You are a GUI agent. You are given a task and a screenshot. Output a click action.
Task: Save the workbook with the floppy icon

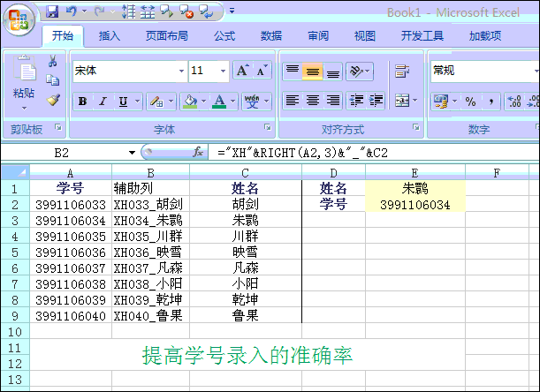52,12
